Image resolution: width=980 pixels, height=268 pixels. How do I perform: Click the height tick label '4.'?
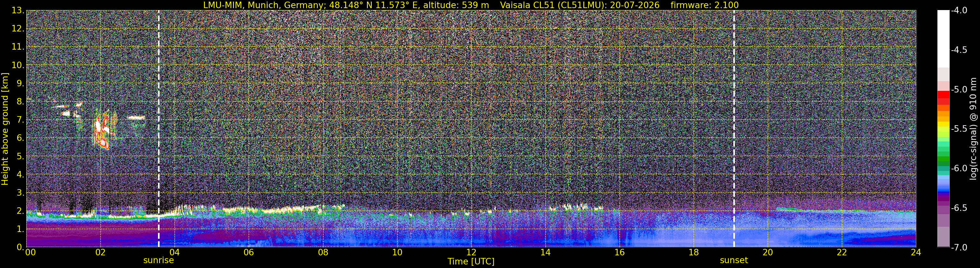[20, 175]
